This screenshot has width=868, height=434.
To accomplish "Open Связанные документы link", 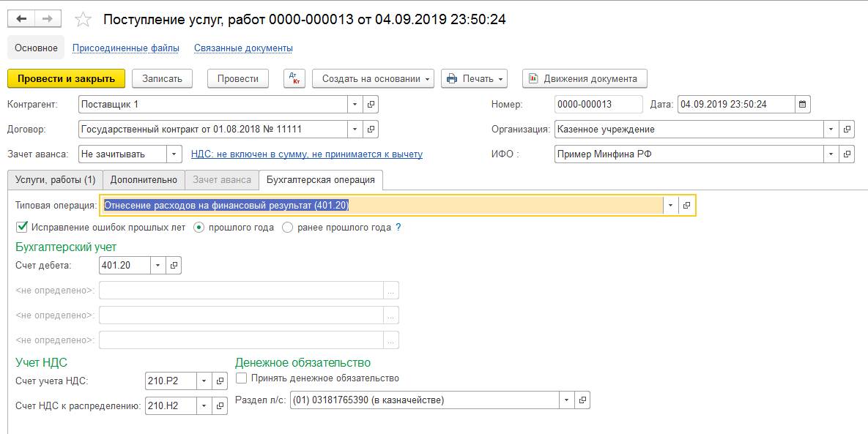I will click(243, 48).
